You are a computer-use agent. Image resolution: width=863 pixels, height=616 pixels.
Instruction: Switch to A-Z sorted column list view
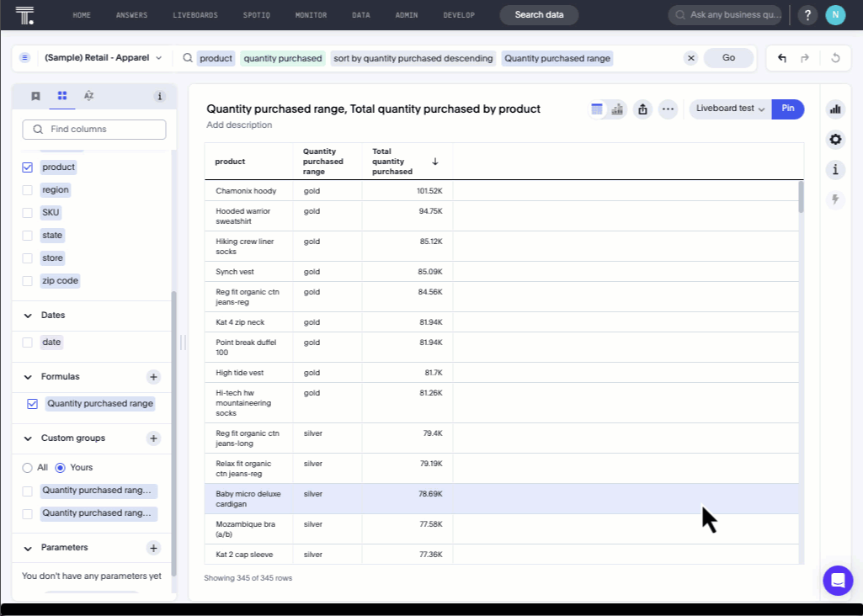pos(88,96)
